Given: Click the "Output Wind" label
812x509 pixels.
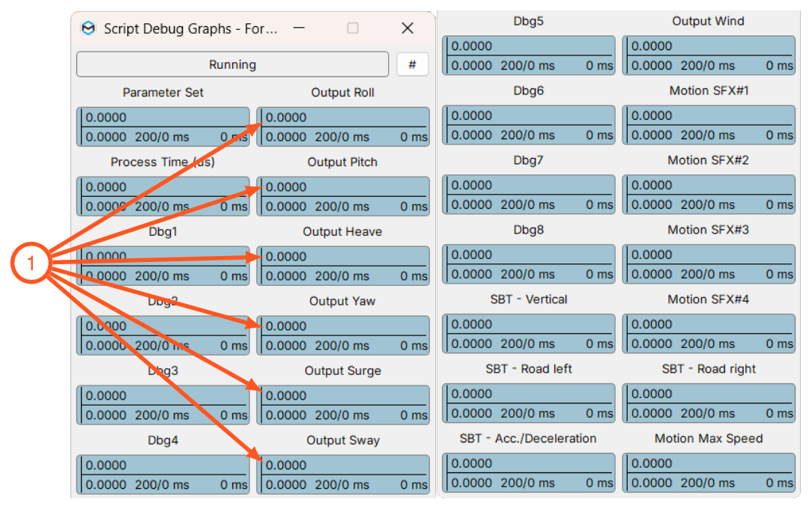Looking at the screenshot, I should pos(709,21).
